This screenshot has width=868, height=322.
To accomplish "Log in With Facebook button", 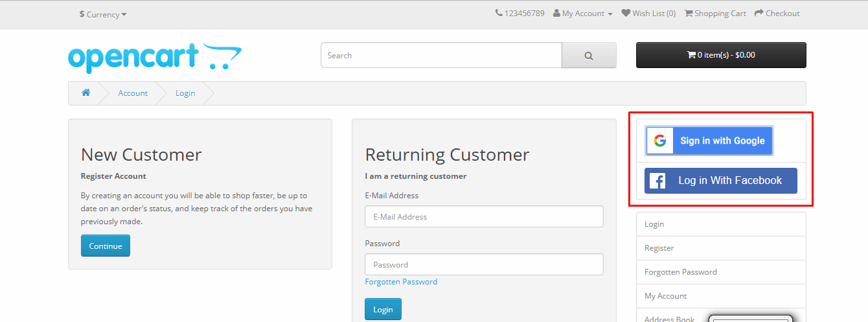I will [721, 181].
